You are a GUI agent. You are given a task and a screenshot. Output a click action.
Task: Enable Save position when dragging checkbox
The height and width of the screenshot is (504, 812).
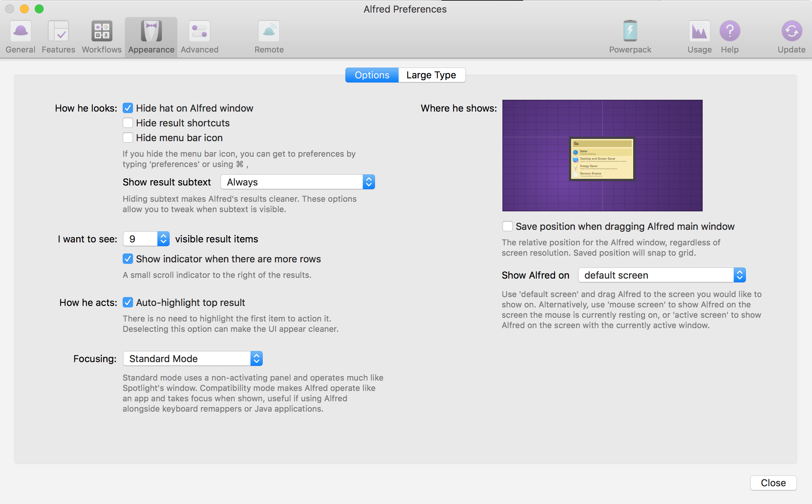click(x=508, y=226)
